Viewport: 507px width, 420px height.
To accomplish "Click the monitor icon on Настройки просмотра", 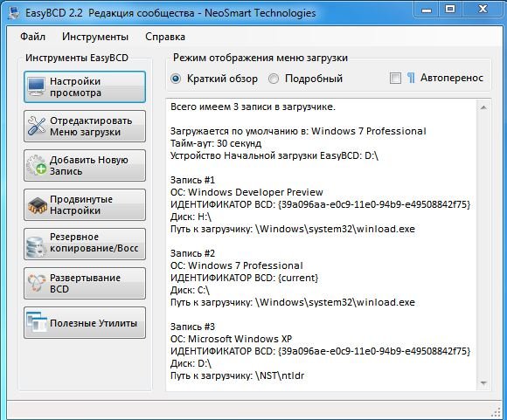I will 36,87.
